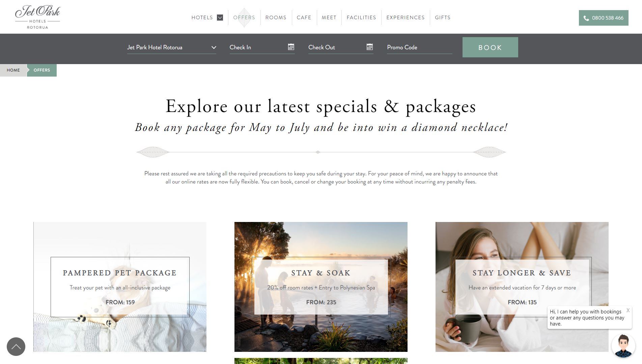Select Experiences in the navigation

(406, 18)
